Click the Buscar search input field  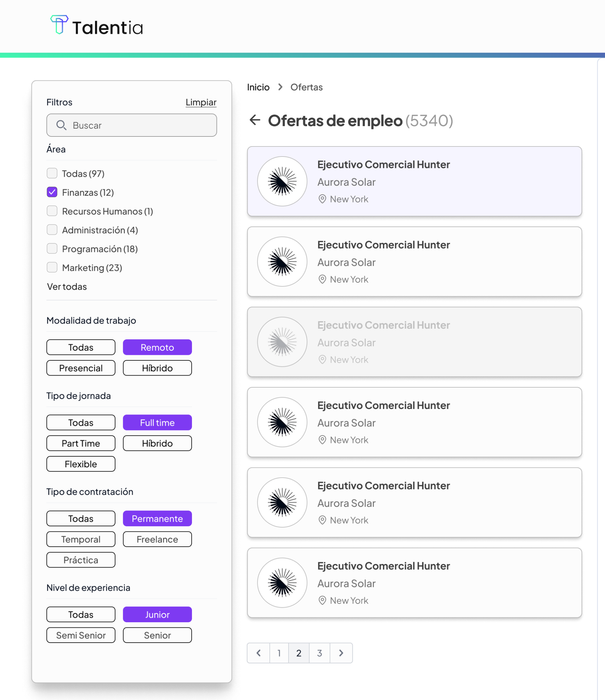pyautogui.click(x=138, y=125)
